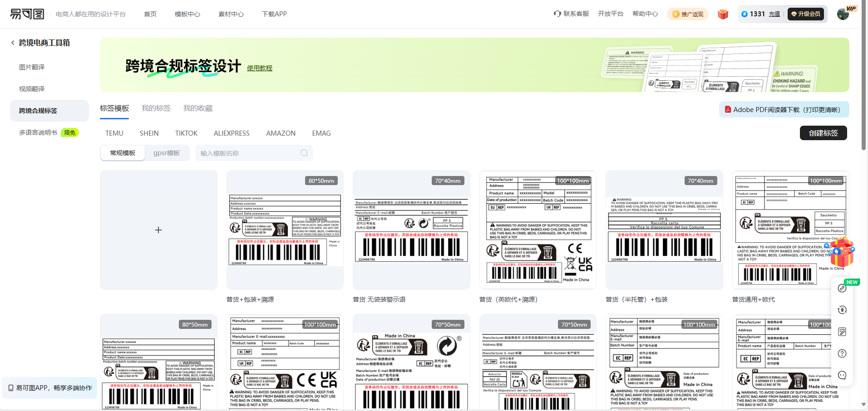
Task: Click the scrollbar down arrow
Action: tap(864, 405)
